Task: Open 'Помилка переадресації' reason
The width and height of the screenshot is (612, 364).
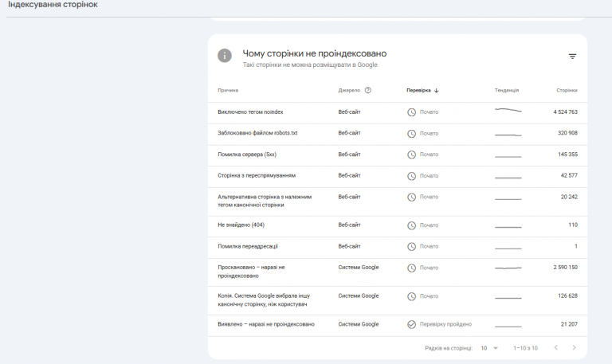Action: 248,247
